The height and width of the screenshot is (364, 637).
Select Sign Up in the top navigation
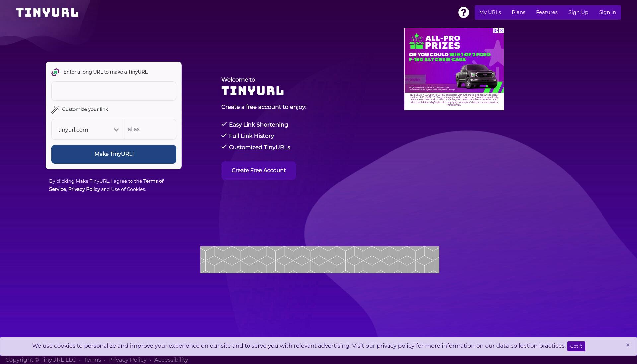[578, 12]
